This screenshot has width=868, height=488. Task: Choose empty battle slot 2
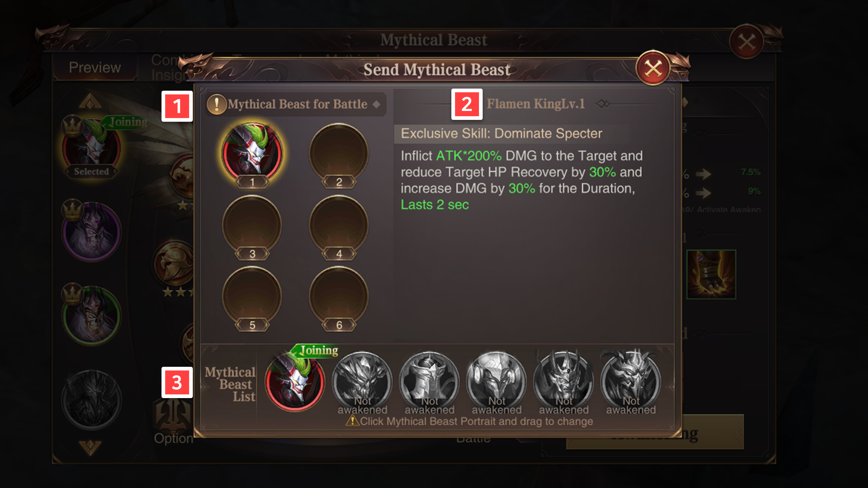[x=339, y=154]
